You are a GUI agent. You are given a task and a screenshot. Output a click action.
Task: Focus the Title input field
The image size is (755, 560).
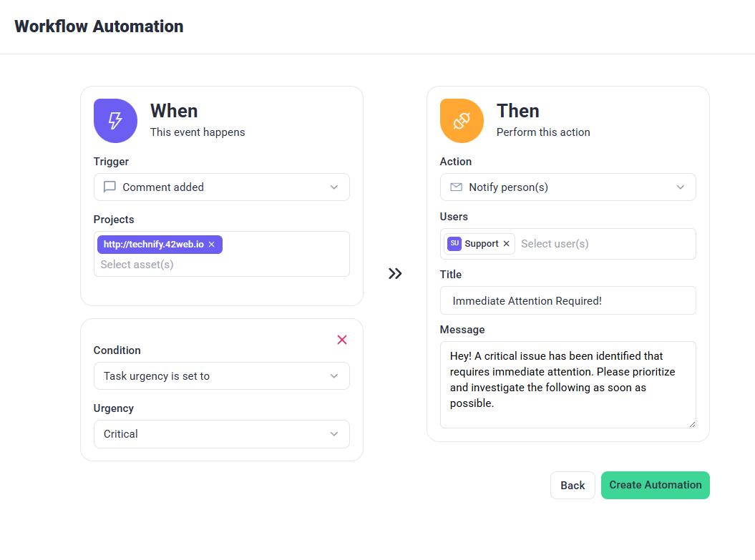coord(568,301)
